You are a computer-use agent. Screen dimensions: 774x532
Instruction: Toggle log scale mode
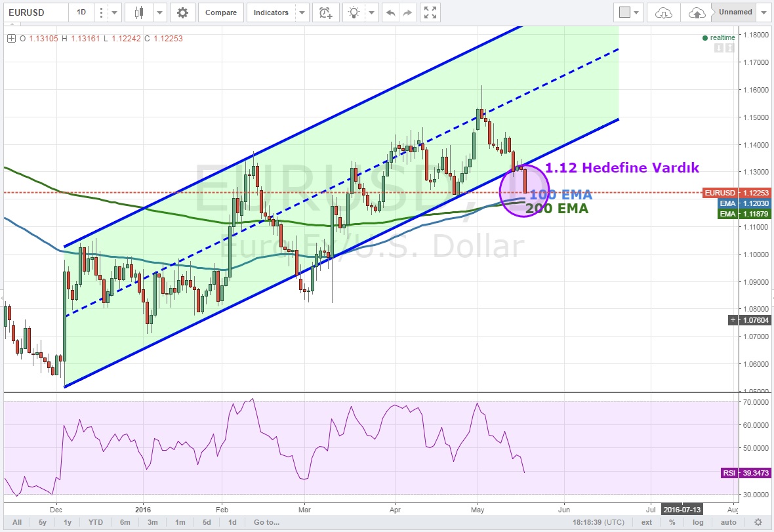click(x=698, y=522)
